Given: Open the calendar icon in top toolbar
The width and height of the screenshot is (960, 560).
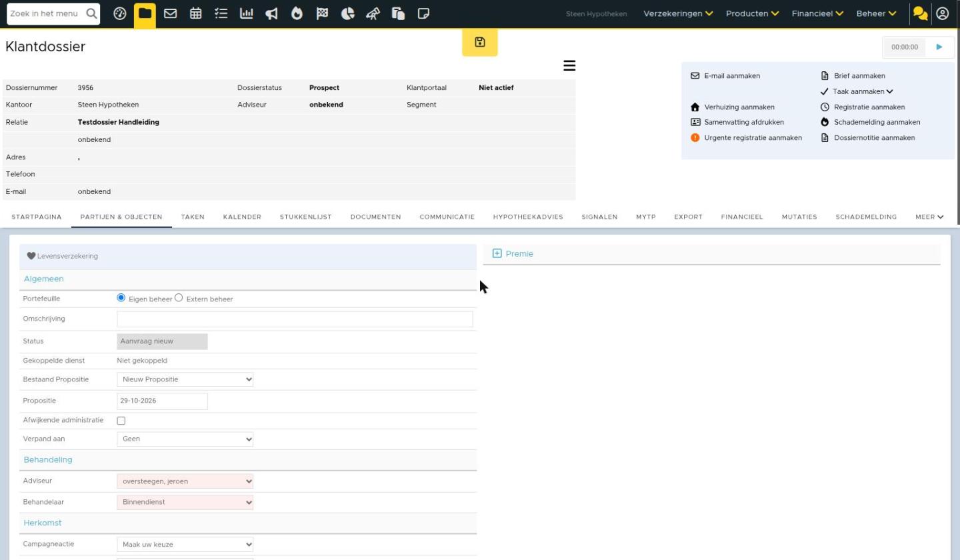Looking at the screenshot, I should tap(196, 13).
